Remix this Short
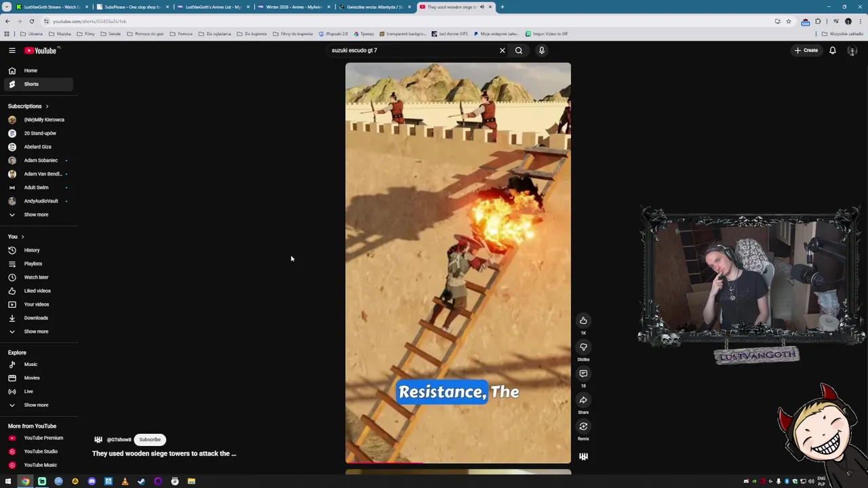868x488 pixels. click(x=583, y=426)
